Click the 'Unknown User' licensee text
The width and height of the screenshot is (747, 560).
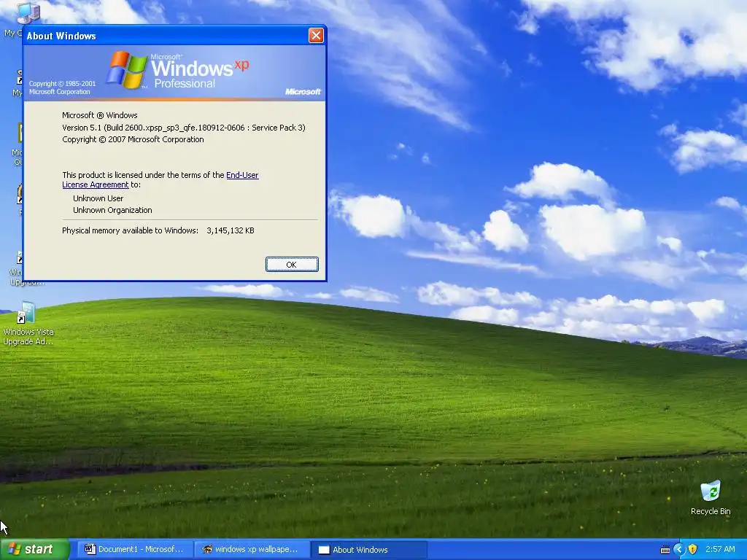coord(98,198)
